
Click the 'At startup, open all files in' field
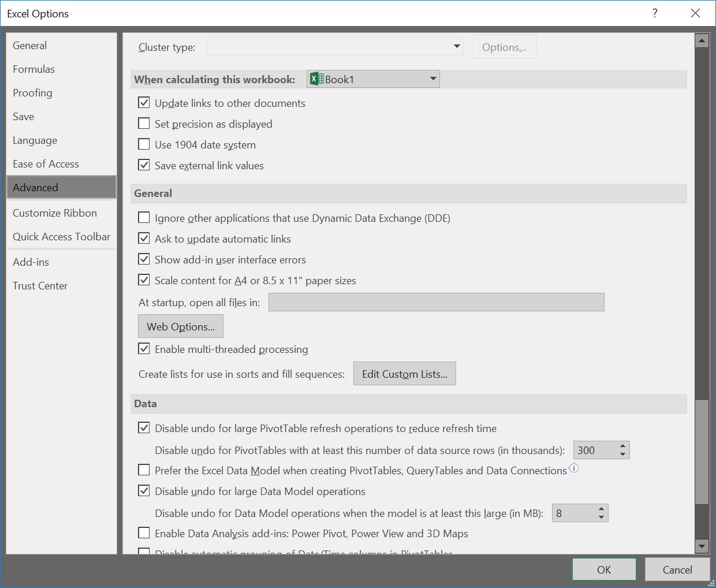click(x=436, y=302)
